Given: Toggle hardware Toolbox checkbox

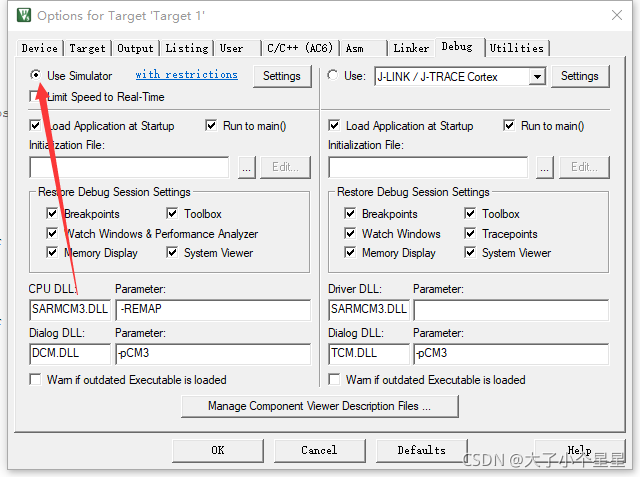Looking at the screenshot, I should click(470, 213).
